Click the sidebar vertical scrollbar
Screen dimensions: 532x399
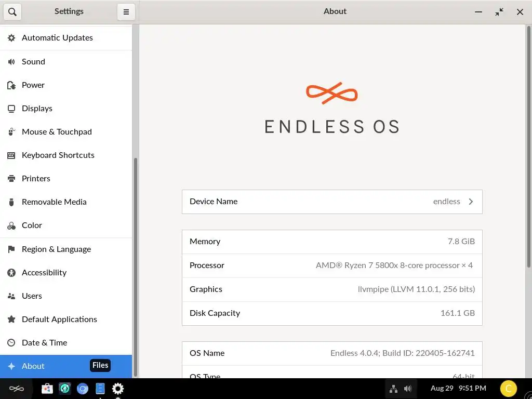pos(136,267)
